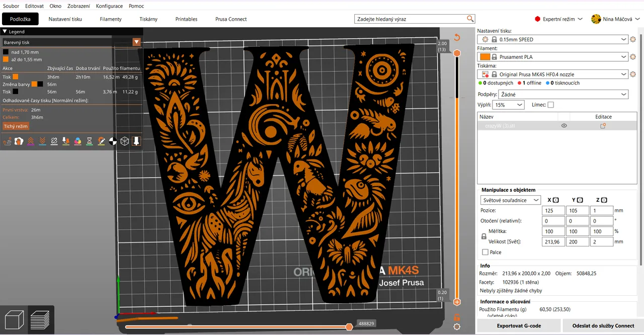Click undo arrow above vertical slider
This screenshot has height=335, width=644.
click(457, 37)
